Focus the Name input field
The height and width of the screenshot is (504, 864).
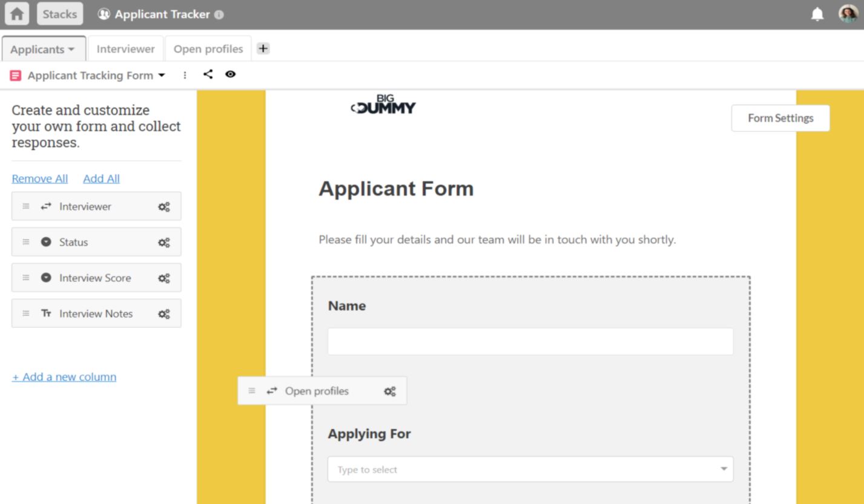click(530, 341)
